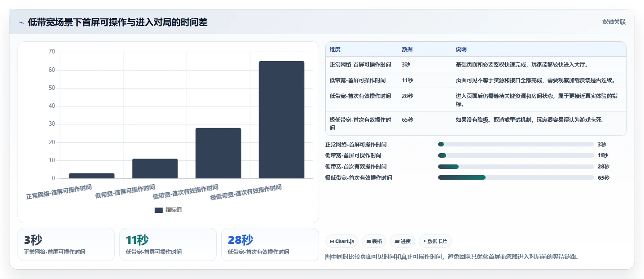Click the 低带宽-首屏可操作时间 bar in chart

[x=155, y=168]
